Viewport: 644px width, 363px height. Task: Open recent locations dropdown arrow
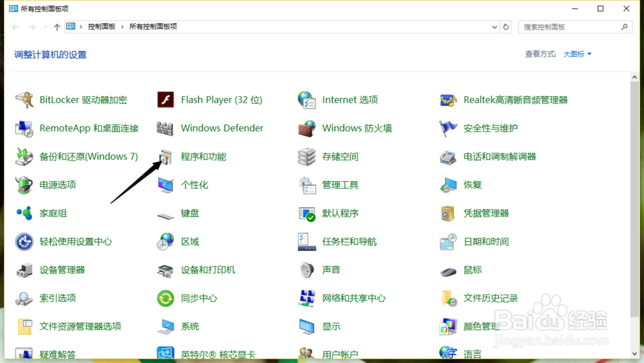(x=45, y=27)
